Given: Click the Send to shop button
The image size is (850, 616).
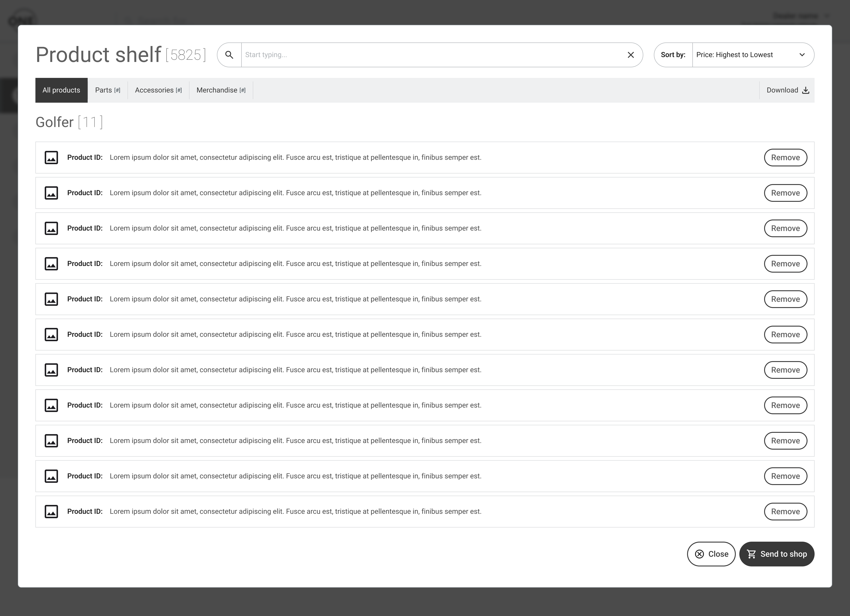Looking at the screenshot, I should click(x=777, y=554).
